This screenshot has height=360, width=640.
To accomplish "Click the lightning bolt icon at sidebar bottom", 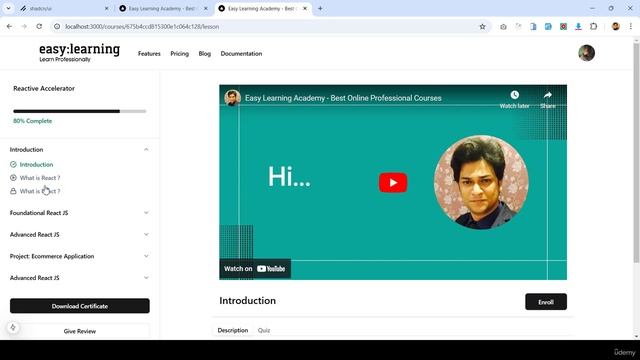I will 13,327.
